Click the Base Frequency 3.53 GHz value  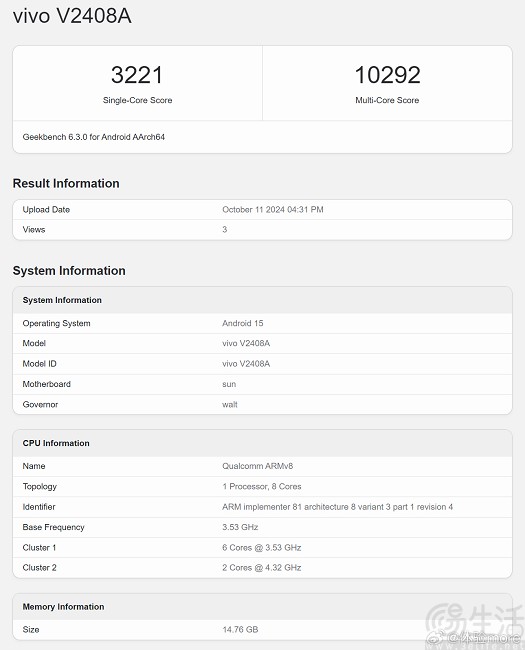pyautogui.click(x=240, y=527)
